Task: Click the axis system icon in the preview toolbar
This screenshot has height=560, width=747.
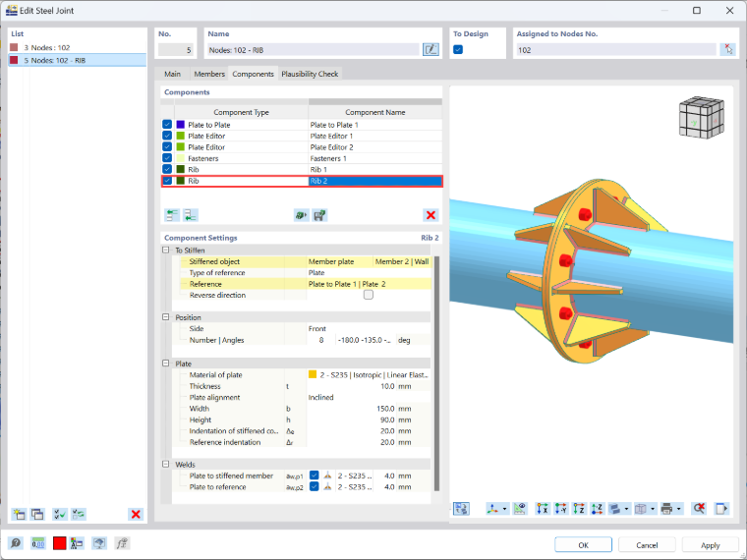Action: [492, 509]
